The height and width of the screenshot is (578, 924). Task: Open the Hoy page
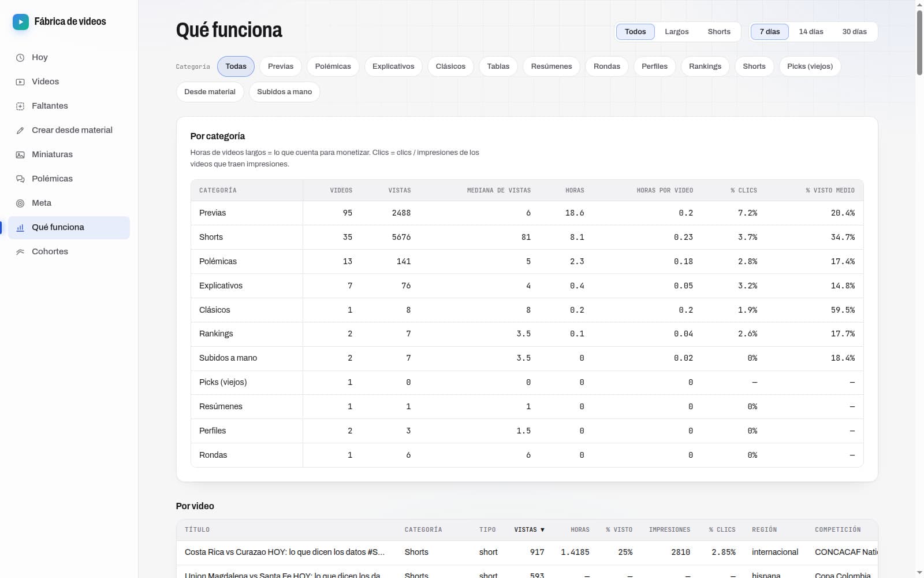coord(69,57)
